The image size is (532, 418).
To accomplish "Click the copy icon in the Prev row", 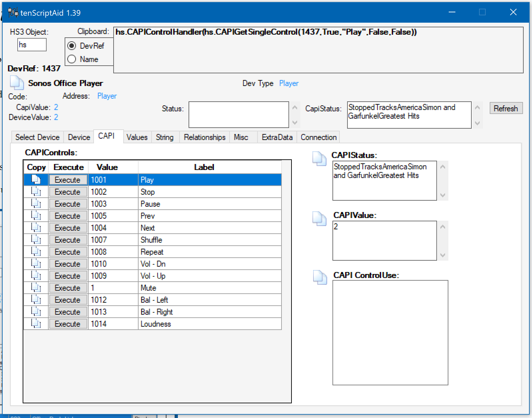I will tap(36, 216).
